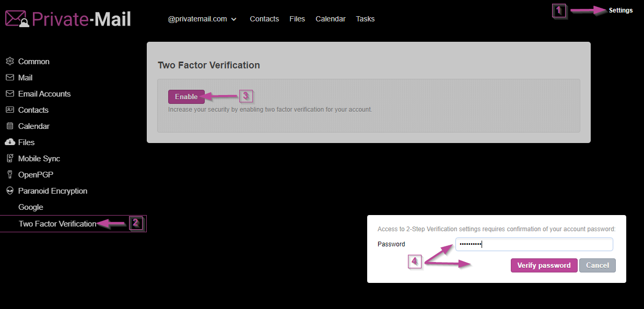Click the Email Accounts envelope icon
Image resolution: width=644 pixels, height=309 pixels.
point(9,94)
